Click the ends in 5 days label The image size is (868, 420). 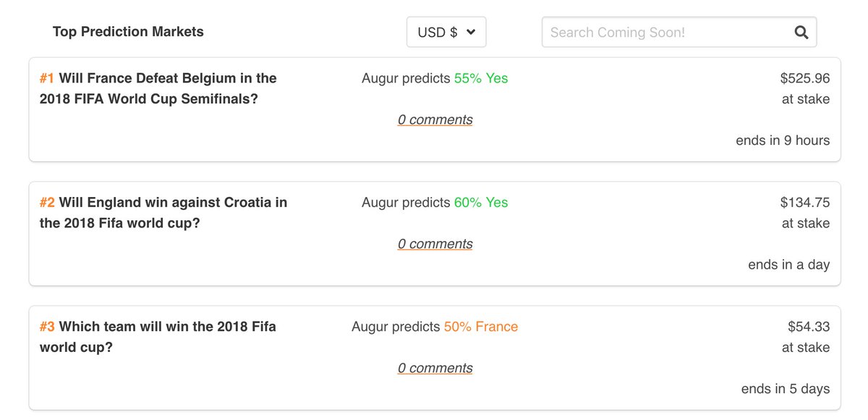786,389
